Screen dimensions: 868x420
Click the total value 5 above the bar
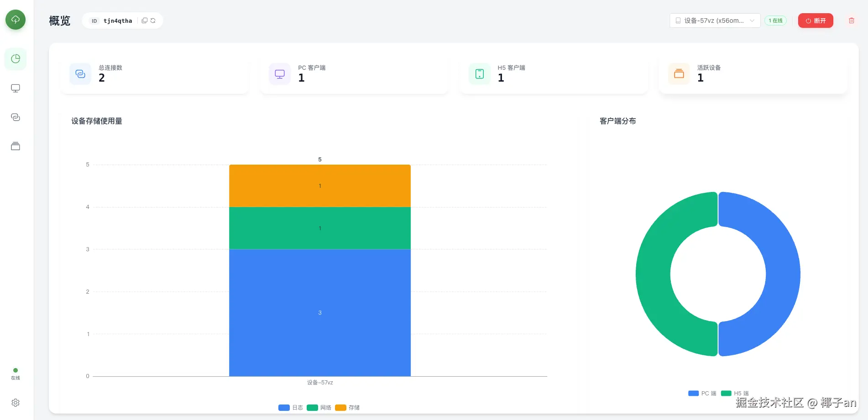click(320, 159)
